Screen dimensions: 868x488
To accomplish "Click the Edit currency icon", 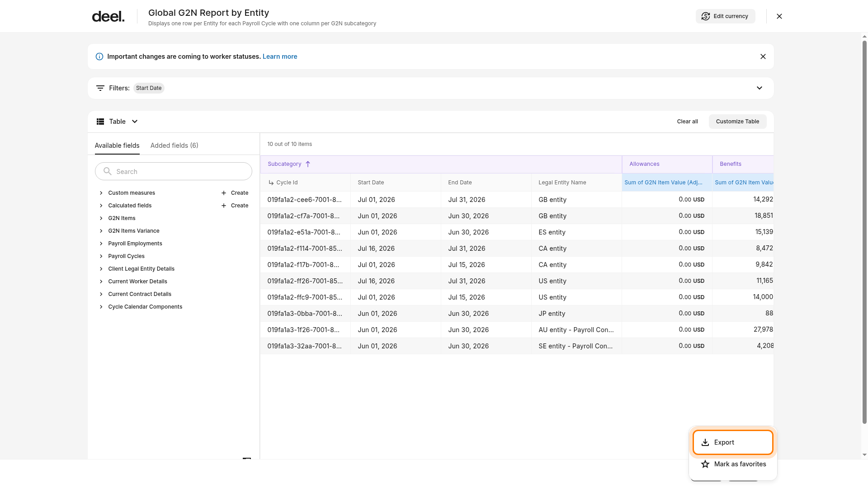I will click(x=705, y=16).
